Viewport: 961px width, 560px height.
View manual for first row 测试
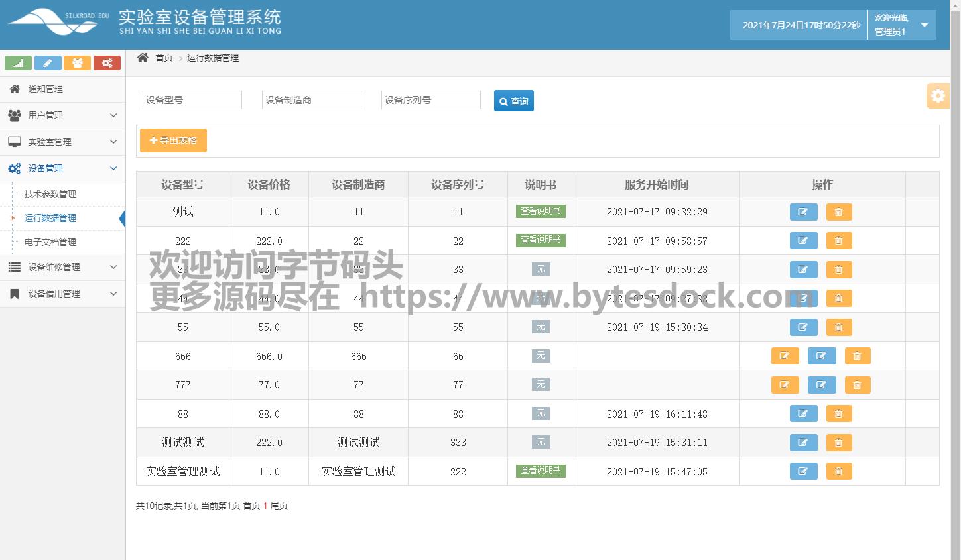click(541, 211)
